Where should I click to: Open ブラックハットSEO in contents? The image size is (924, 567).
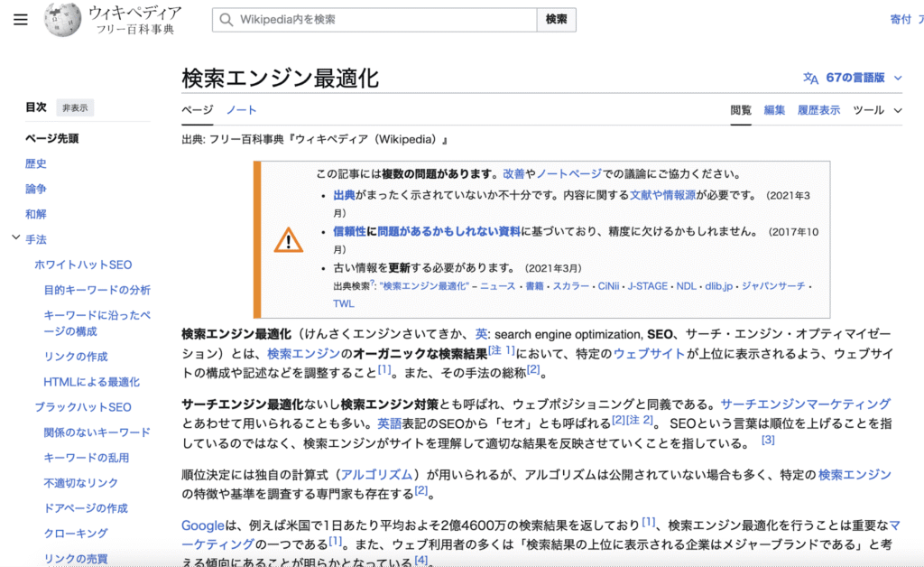pyautogui.click(x=83, y=407)
